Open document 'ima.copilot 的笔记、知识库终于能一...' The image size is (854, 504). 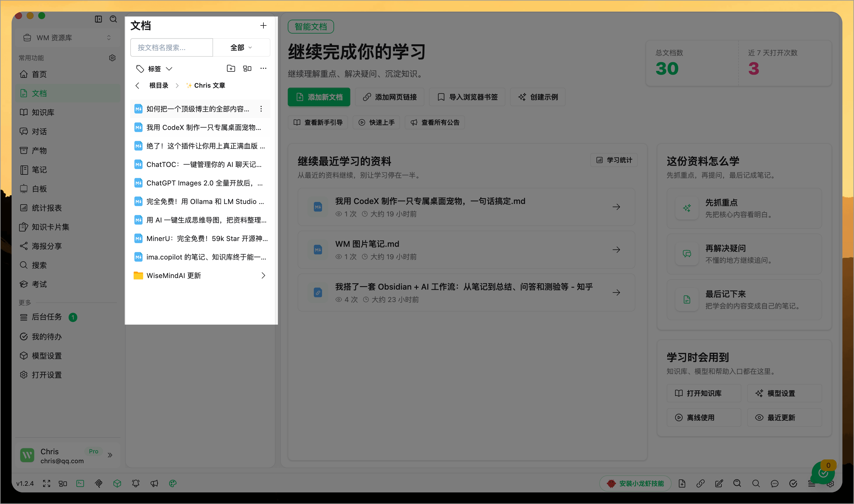200,257
